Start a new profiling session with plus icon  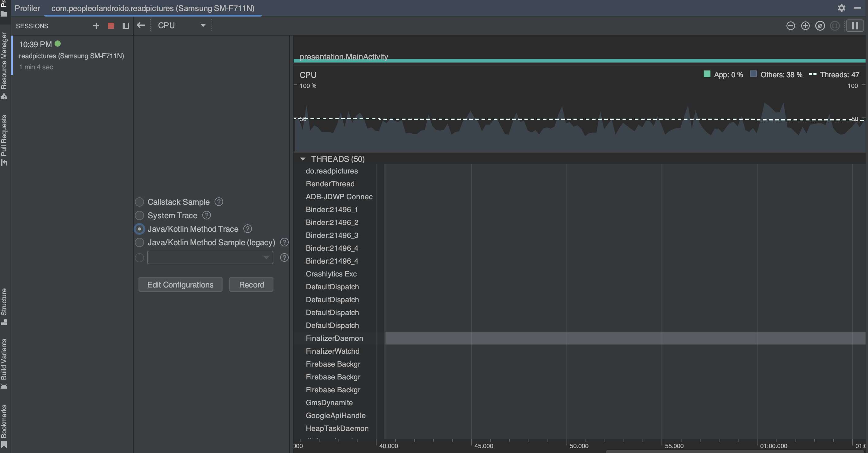[96, 26]
